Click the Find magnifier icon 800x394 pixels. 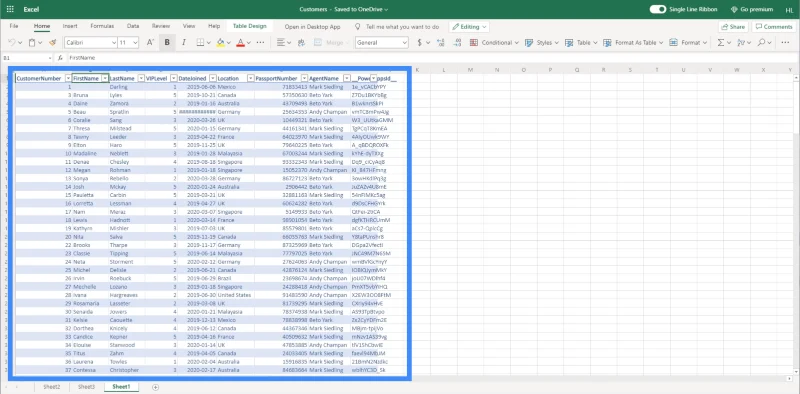[761, 43]
